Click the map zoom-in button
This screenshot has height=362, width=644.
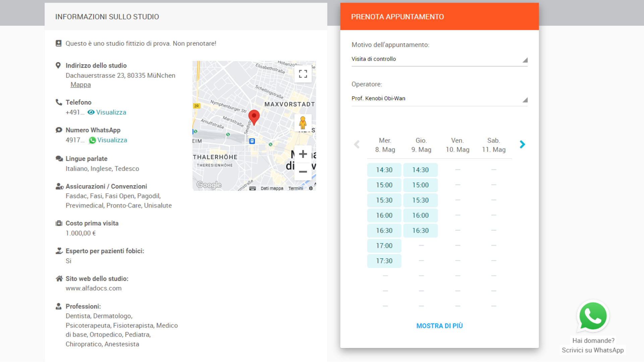click(303, 154)
